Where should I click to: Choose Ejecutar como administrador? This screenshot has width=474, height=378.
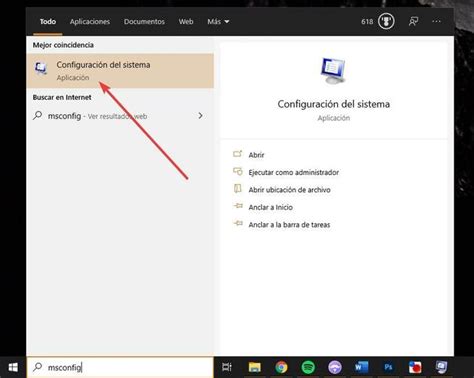click(x=294, y=172)
